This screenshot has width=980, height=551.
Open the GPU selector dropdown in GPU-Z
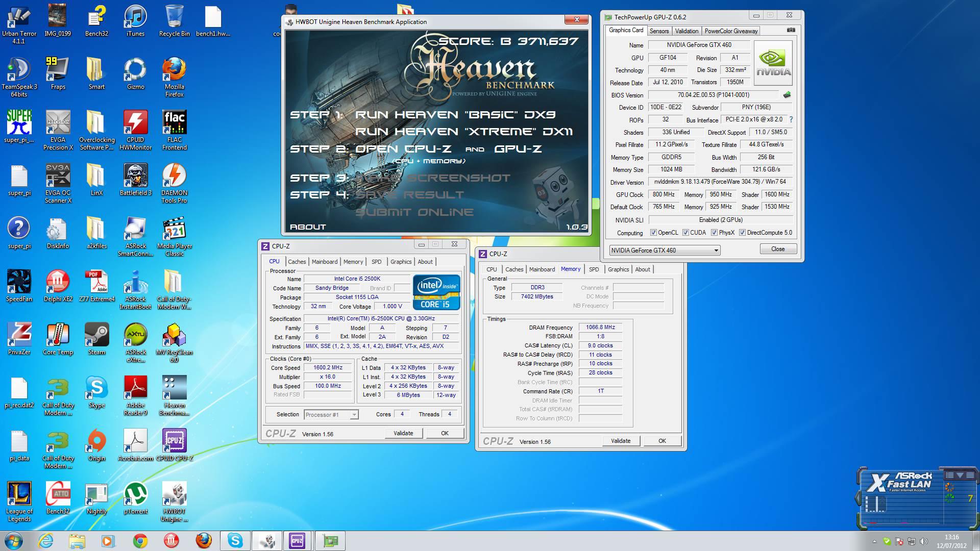click(x=665, y=250)
